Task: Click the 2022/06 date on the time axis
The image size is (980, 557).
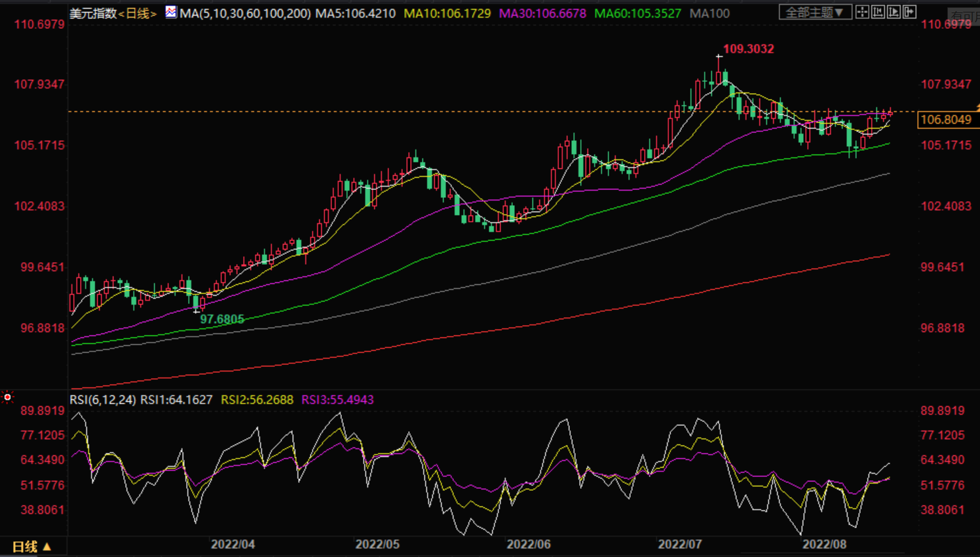Action: coord(528,545)
